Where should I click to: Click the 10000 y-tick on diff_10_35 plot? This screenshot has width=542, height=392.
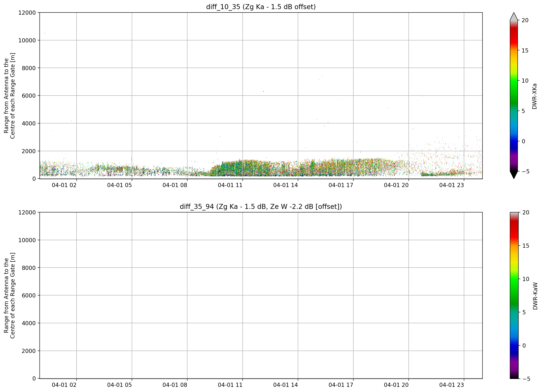pos(27,40)
